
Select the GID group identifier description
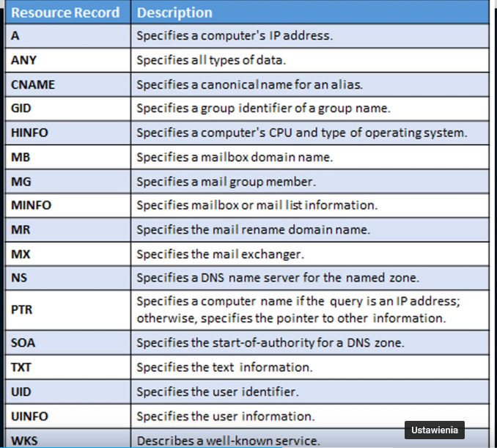coord(263,108)
